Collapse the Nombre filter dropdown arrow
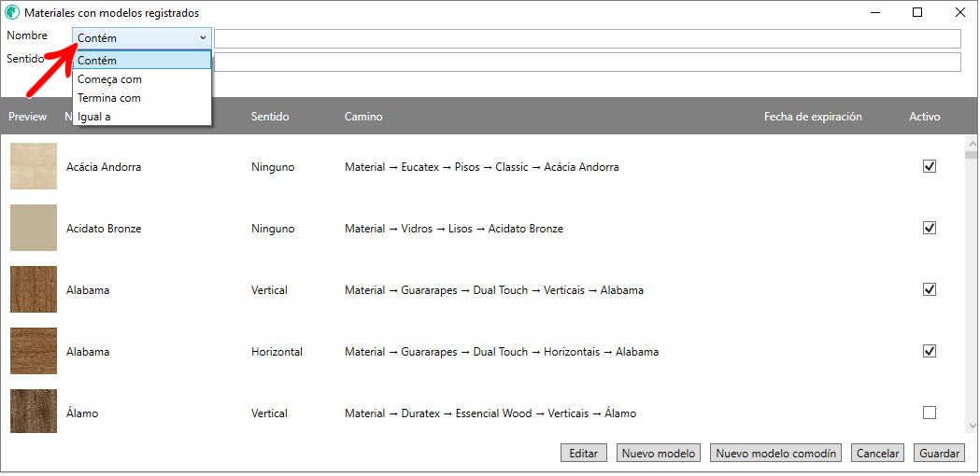The height and width of the screenshot is (476, 980). click(x=202, y=38)
